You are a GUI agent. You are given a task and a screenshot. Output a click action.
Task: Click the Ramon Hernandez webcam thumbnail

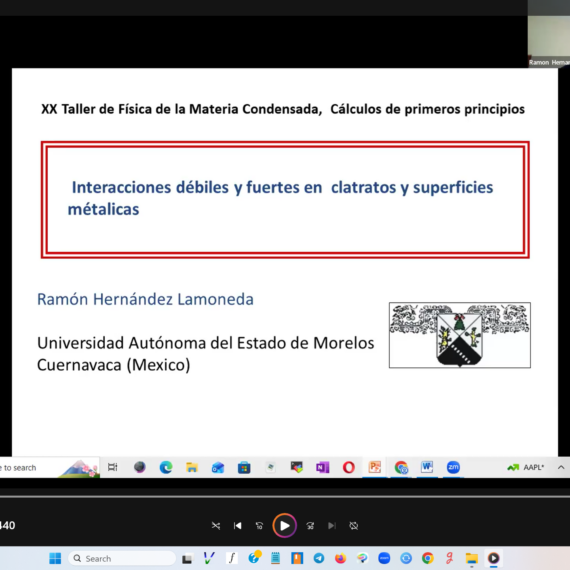(x=549, y=41)
